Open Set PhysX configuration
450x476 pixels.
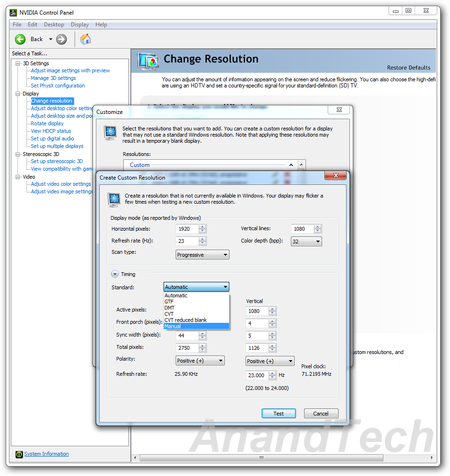[x=58, y=86]
